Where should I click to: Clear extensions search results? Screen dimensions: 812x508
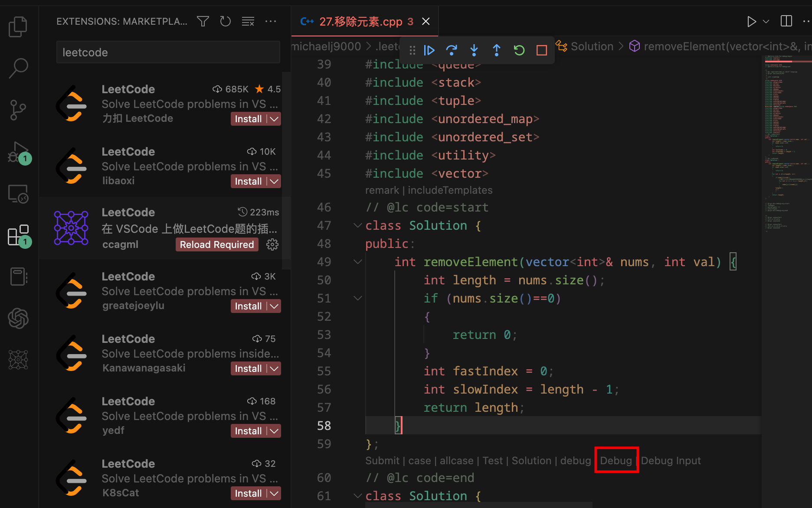click(248, 21)
